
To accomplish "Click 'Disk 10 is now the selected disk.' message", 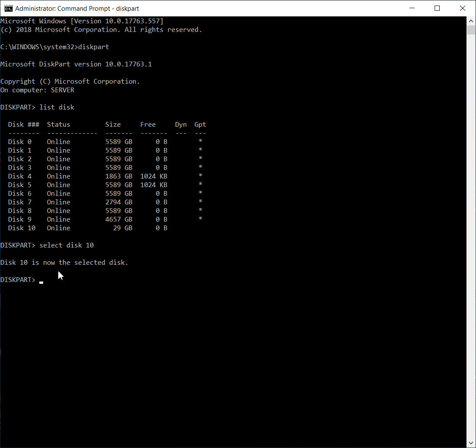I will tap(64, 263).
